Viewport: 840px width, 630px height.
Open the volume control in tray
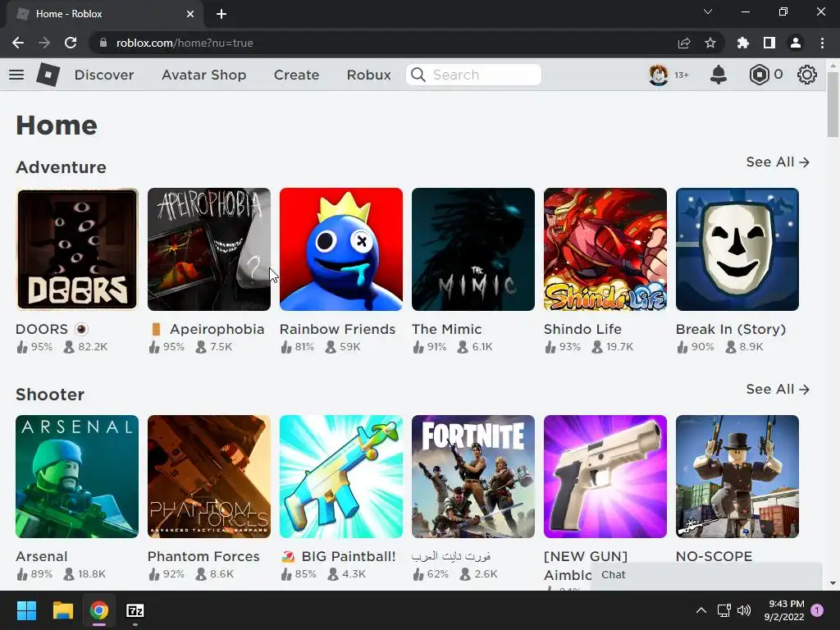pos(744,610)
